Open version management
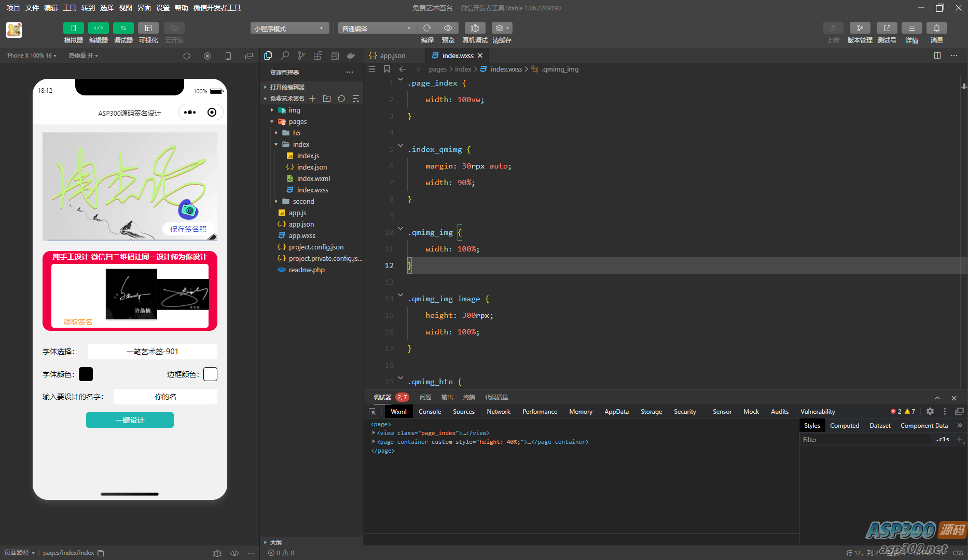968x560 pixels. pos(860,28)
